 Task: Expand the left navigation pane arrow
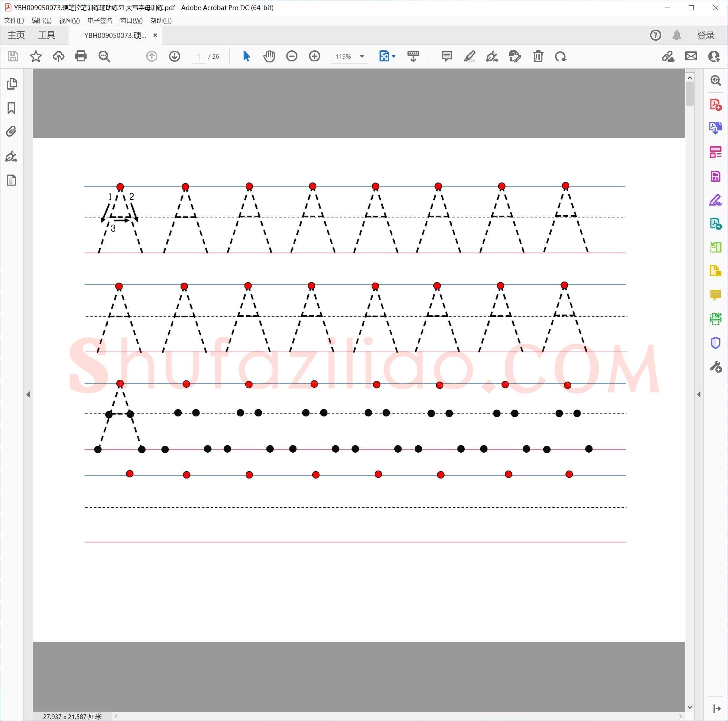[28, 394]
